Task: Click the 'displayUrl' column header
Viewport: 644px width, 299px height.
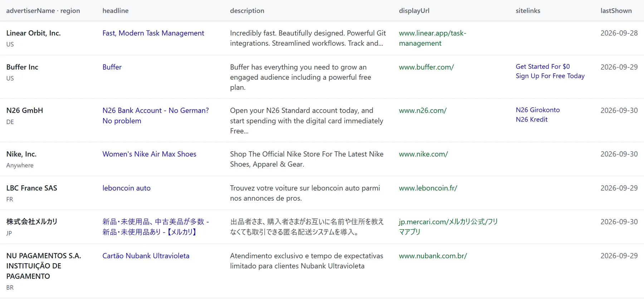Action: (x=414, y=11)
